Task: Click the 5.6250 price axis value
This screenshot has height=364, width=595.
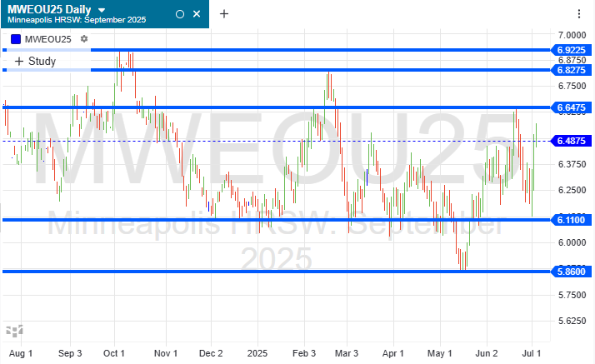Action: pos(572,321)
